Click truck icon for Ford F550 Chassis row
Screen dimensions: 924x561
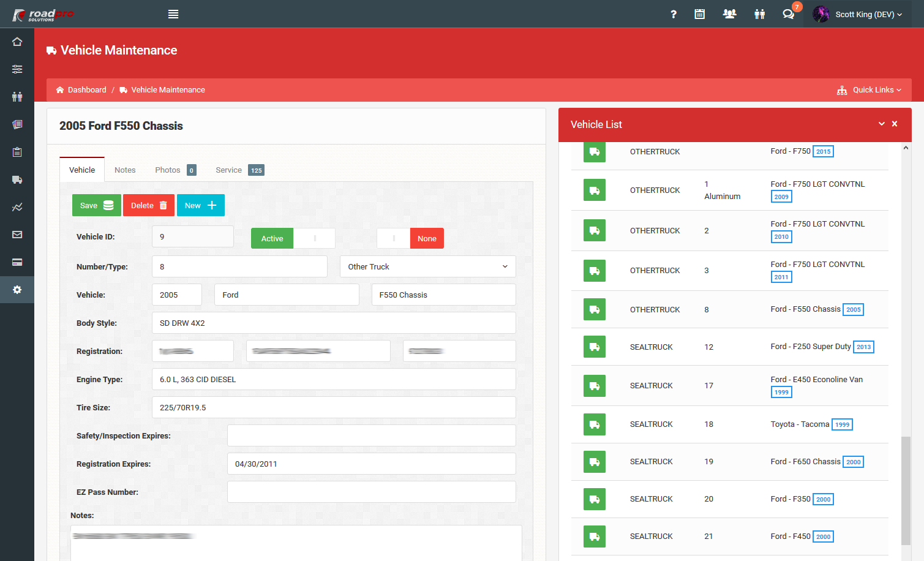point(595,309)
